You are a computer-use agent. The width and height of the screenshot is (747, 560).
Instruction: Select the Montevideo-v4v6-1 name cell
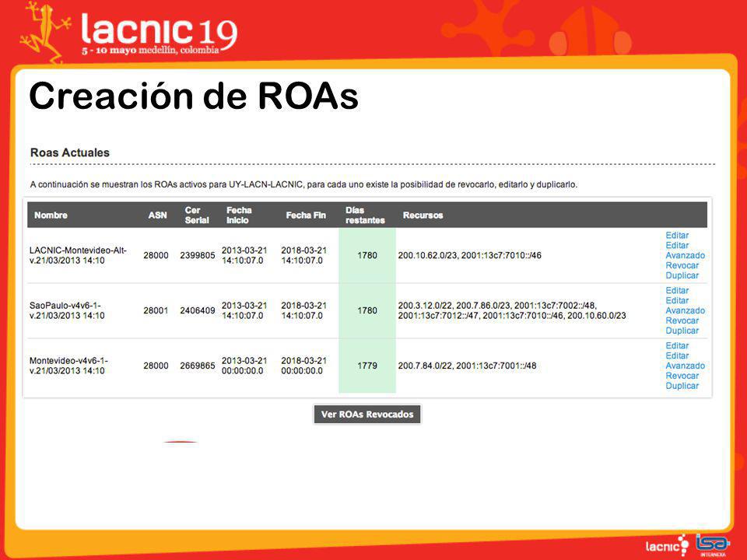pos(68,366)
